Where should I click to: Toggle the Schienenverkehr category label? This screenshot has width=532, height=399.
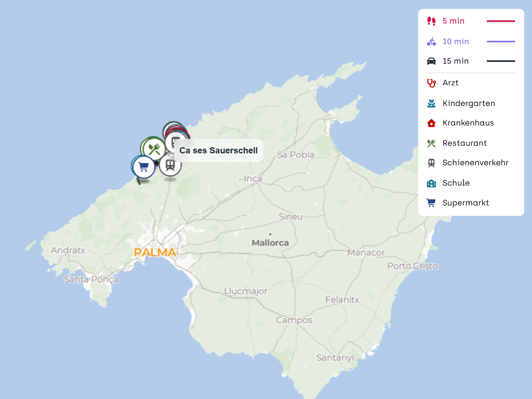pyautogui.click(x=475, y=163)
